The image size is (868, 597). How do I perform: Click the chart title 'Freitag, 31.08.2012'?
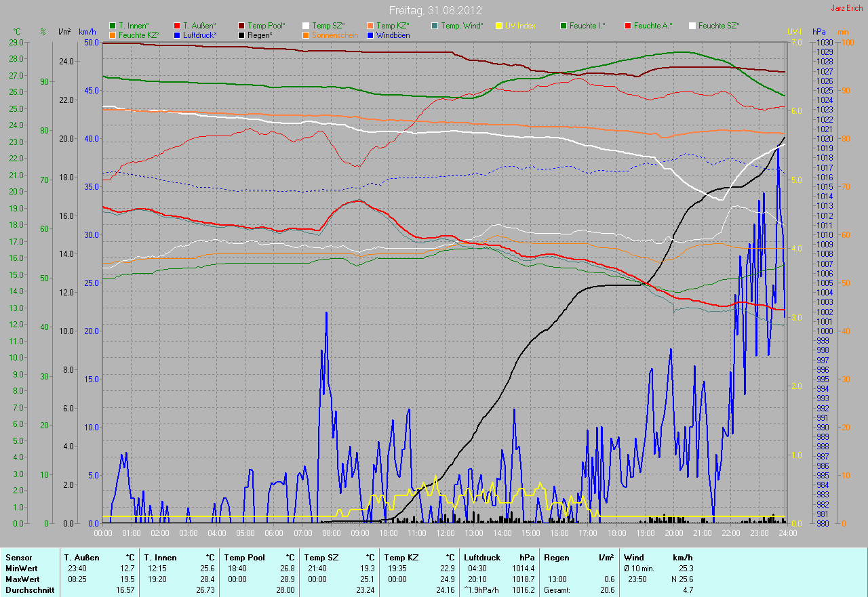coord(434,10)
